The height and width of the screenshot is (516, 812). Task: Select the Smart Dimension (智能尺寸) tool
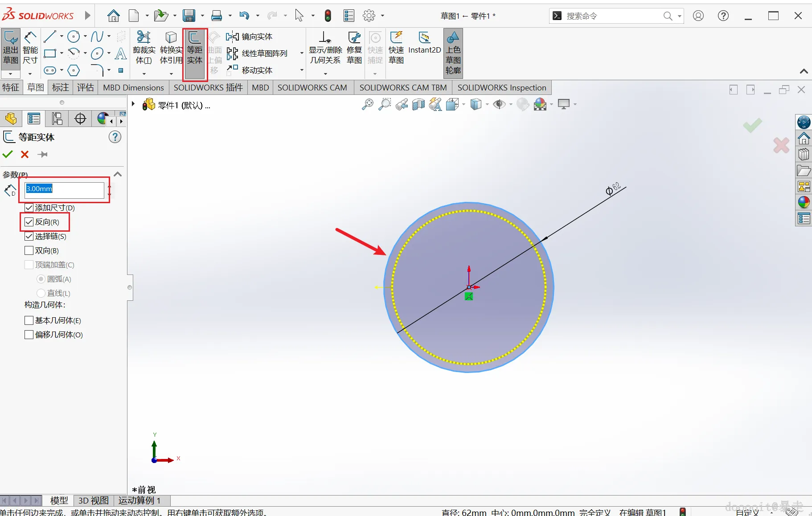click(30, 48)
